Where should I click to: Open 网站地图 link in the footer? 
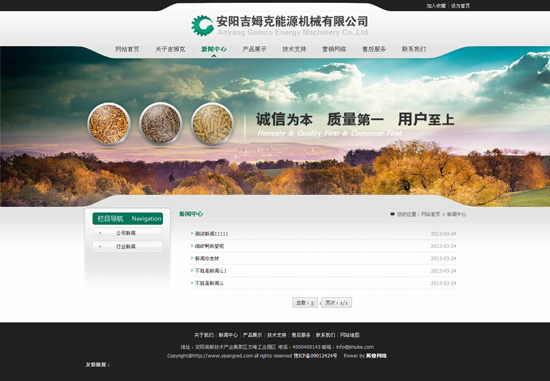[350, 335]
